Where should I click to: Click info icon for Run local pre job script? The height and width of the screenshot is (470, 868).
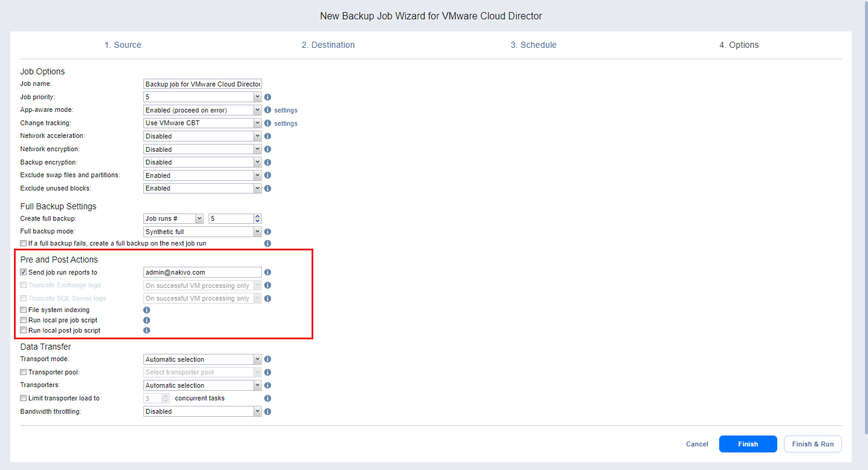click(146, 320)
